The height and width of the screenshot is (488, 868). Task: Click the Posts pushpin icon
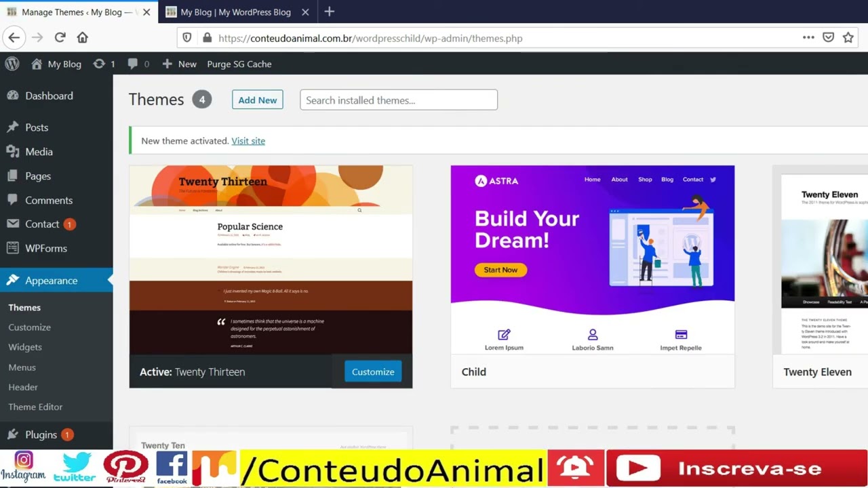12,127
